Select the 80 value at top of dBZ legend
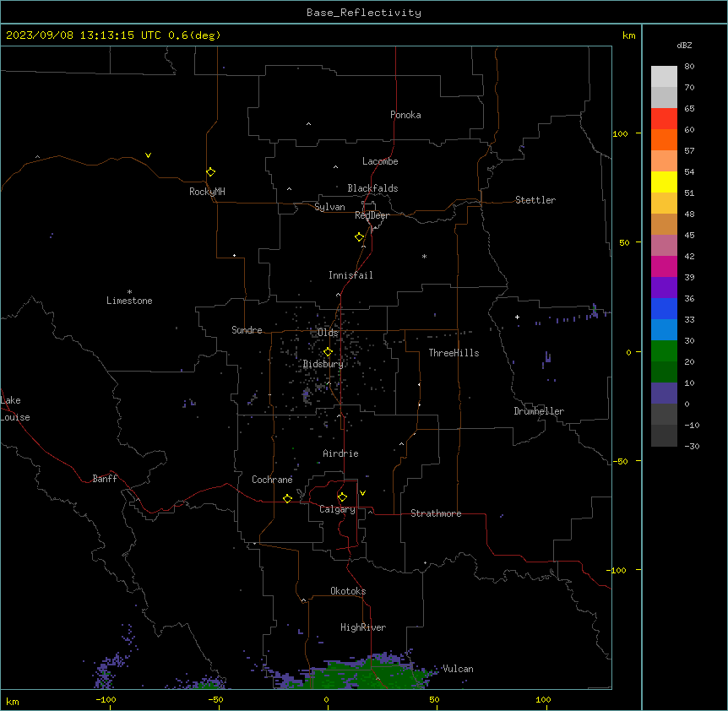The height and width of the screenshot is (711, 728). (689, 67)
